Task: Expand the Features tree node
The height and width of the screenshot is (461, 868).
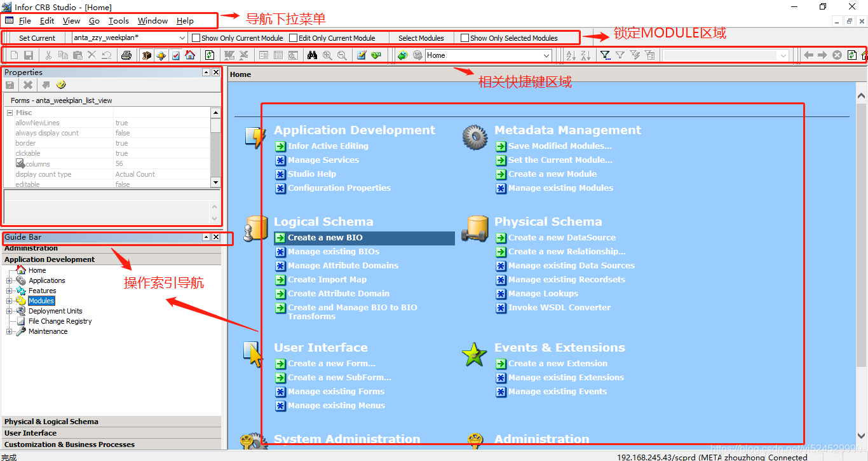Action: [x=10, y=291]
